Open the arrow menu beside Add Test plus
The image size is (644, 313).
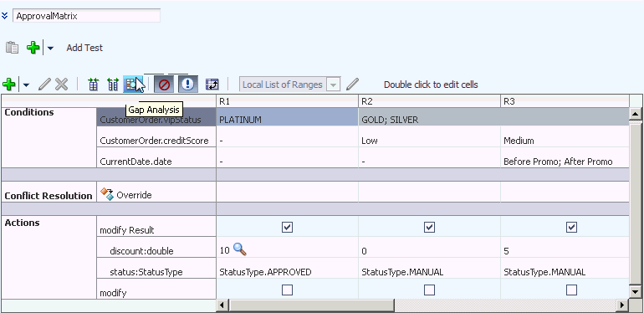pos(50,48)
